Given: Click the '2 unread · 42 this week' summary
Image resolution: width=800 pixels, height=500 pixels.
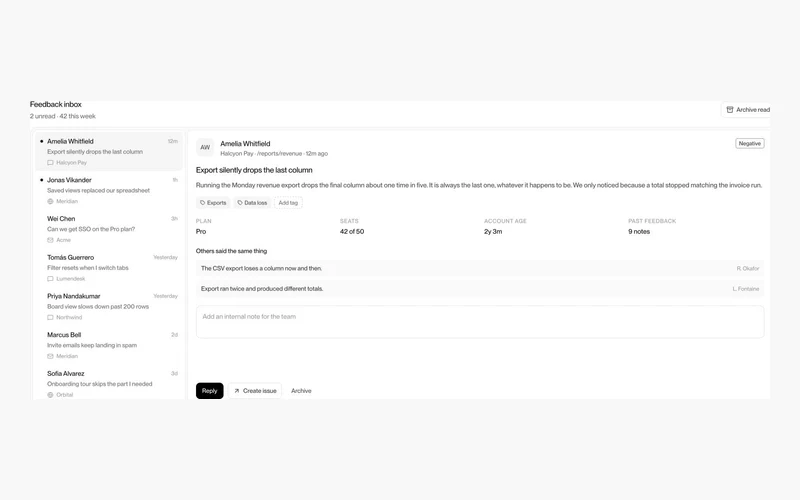Looking at the screenshot, I should [x=63, y=116].
